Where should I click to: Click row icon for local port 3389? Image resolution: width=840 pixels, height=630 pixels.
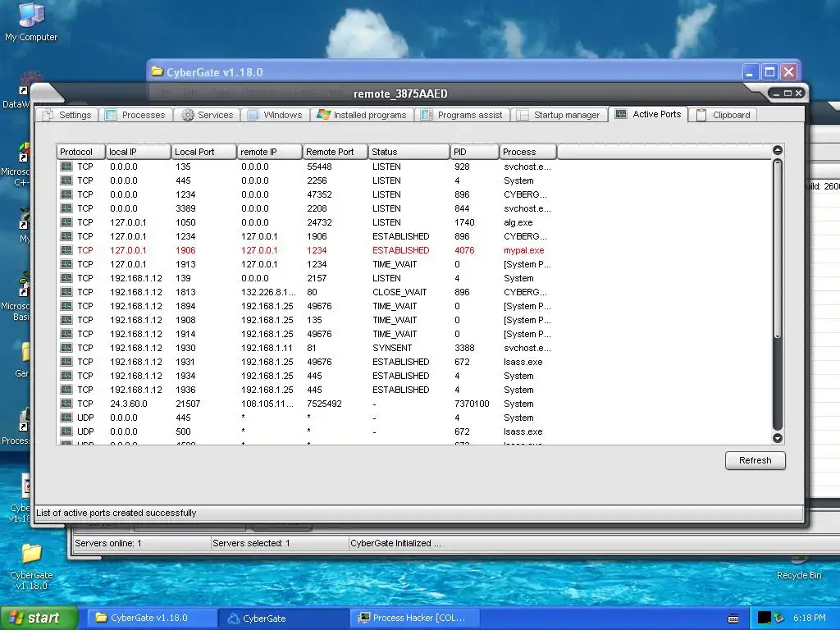point(66,208)
